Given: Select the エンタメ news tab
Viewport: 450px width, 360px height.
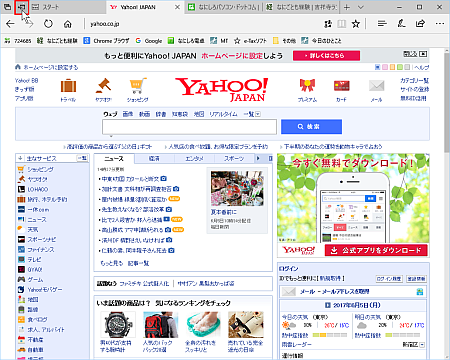Looking at the screenshot, I should [x=194, y=158].
